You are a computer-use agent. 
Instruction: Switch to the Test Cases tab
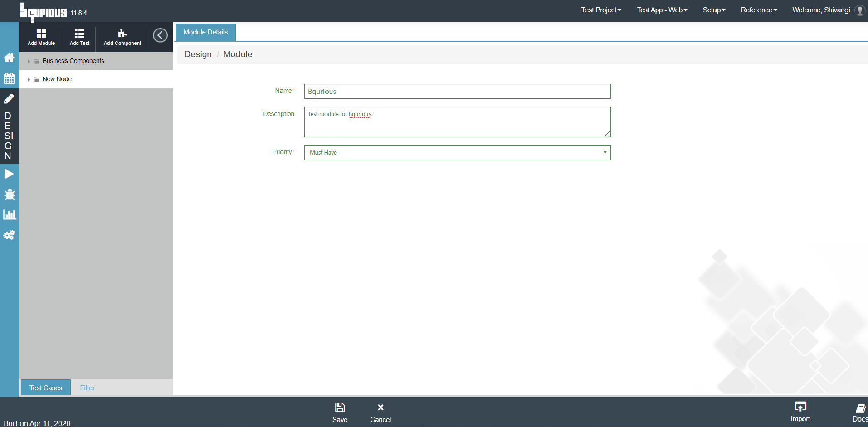click(x=46, y=388)
